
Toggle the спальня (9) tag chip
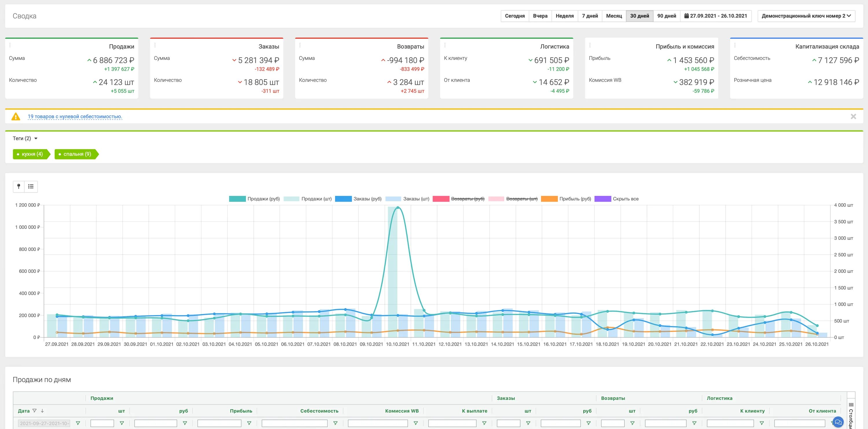point(76,154)
